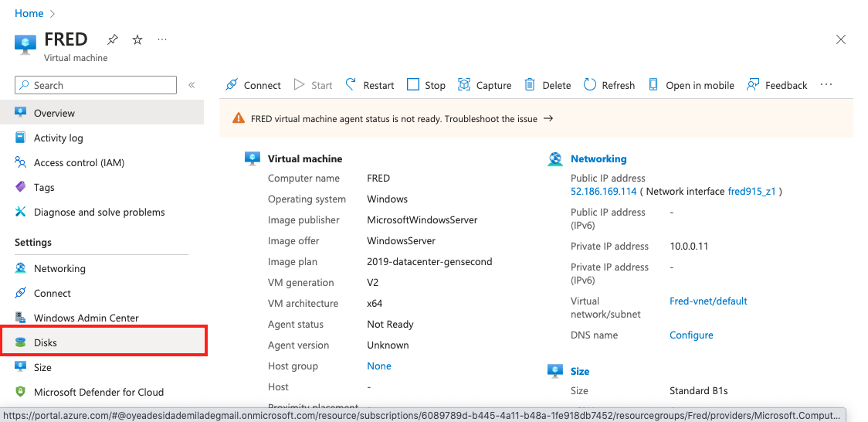Click the Size icon in the sidebar
This screenshot has height=422, width=868.
tap(21, 366)
